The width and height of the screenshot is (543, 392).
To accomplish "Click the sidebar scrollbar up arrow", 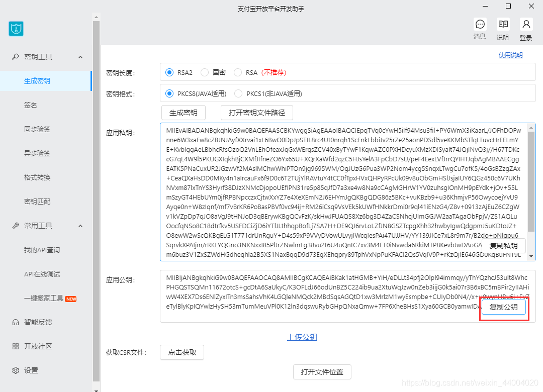I will coord(96,17).
